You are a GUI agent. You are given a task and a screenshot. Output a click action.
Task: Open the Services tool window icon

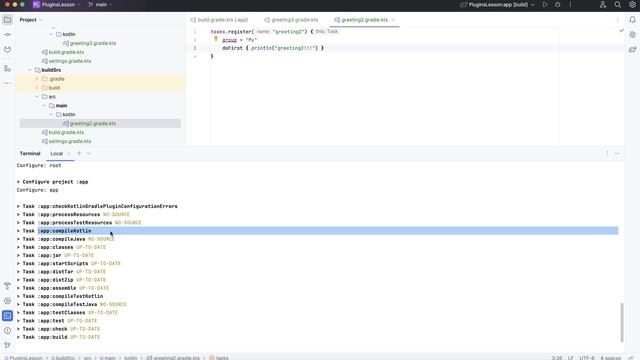[7, 301]
